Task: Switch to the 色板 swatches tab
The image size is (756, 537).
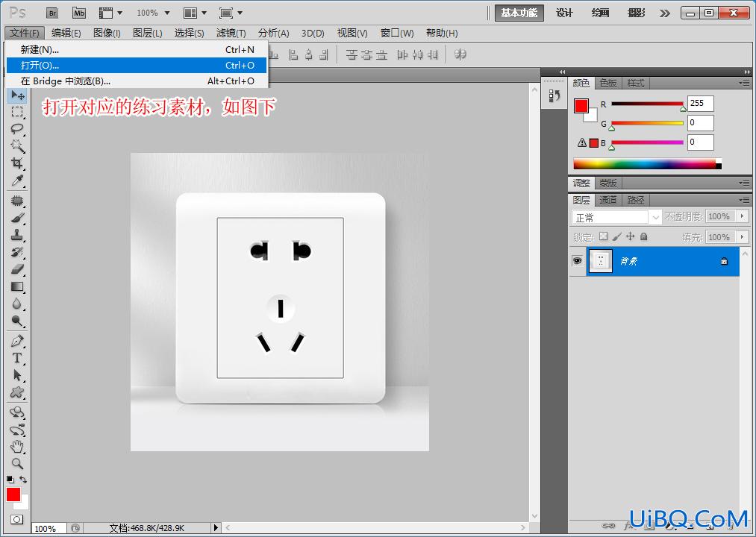Action: pyautogui.click(x=608, y=83)
